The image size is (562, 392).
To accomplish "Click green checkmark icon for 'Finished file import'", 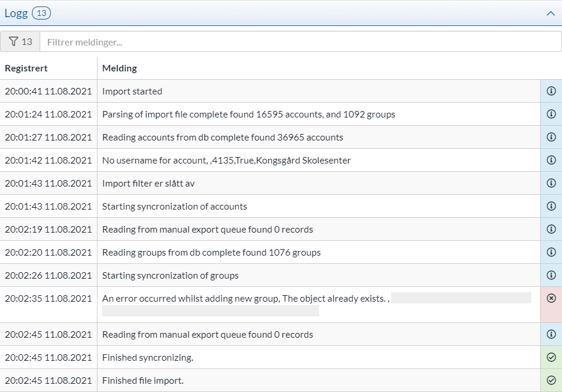I will pyautogui.click(x=551, y=380).
